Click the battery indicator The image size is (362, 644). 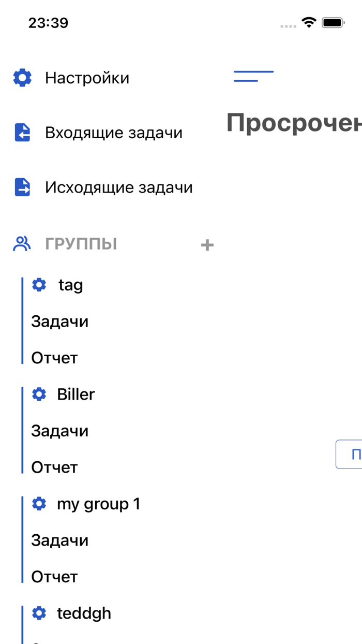(x=333, y=23)
